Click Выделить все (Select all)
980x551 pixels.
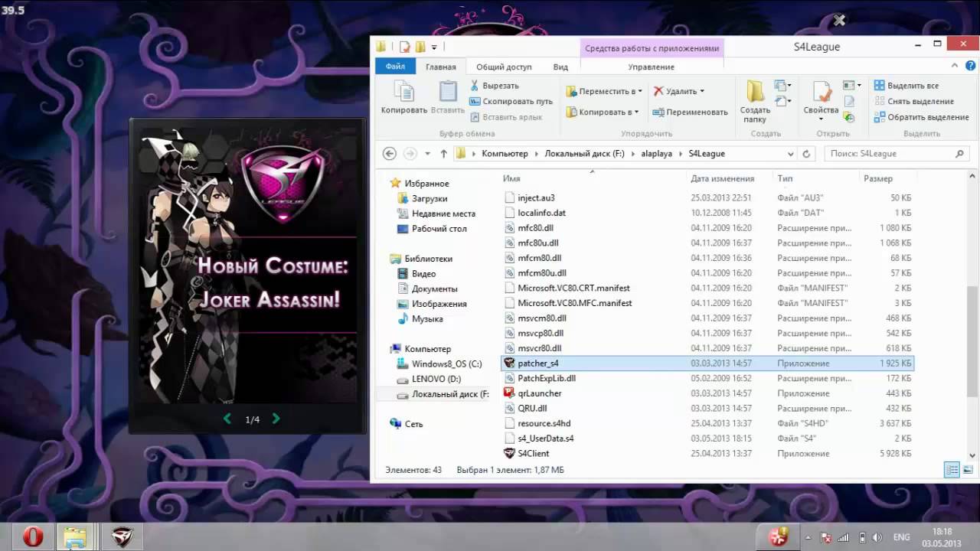[906, 86]
